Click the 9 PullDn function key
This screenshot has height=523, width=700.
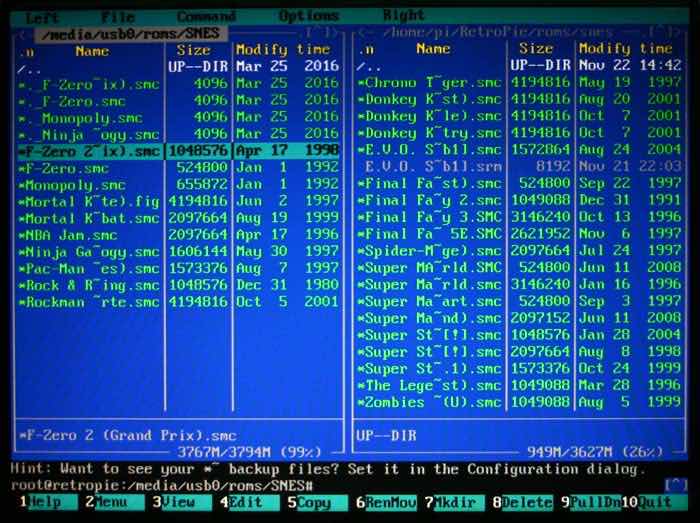(x=591, y=502)
